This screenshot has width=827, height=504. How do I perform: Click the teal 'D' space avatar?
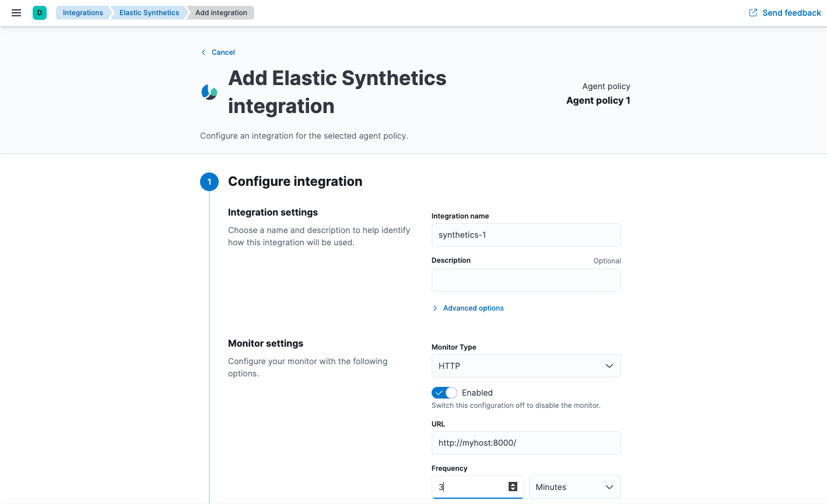tap(38, 12)
